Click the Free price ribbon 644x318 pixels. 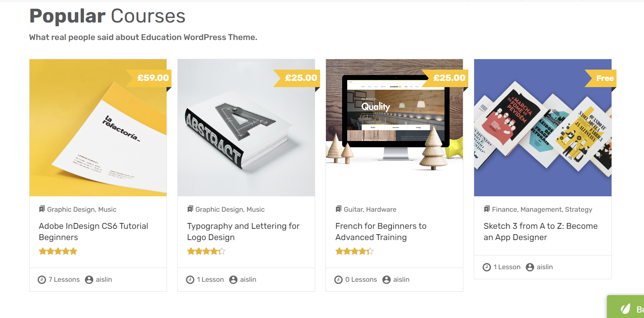601,78
